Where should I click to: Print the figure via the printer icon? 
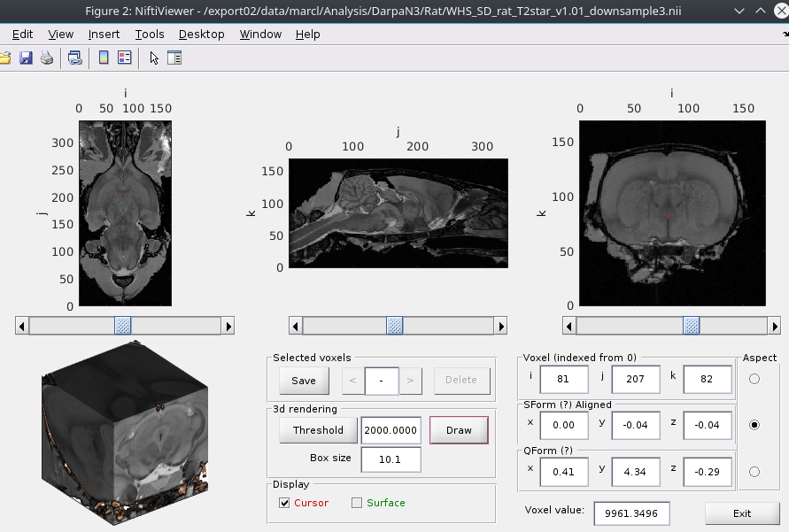(x=47, y=58)
